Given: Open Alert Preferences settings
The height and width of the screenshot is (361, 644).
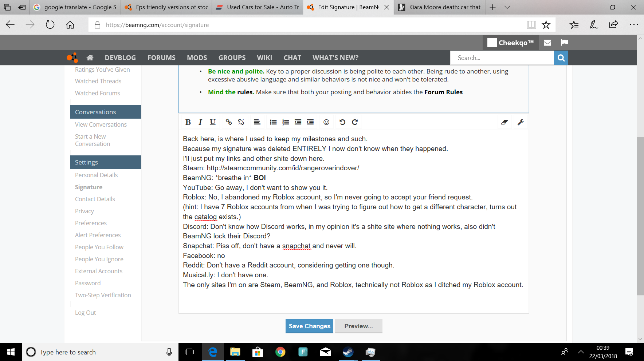Looking at the screenshot, I should (98, 235).
